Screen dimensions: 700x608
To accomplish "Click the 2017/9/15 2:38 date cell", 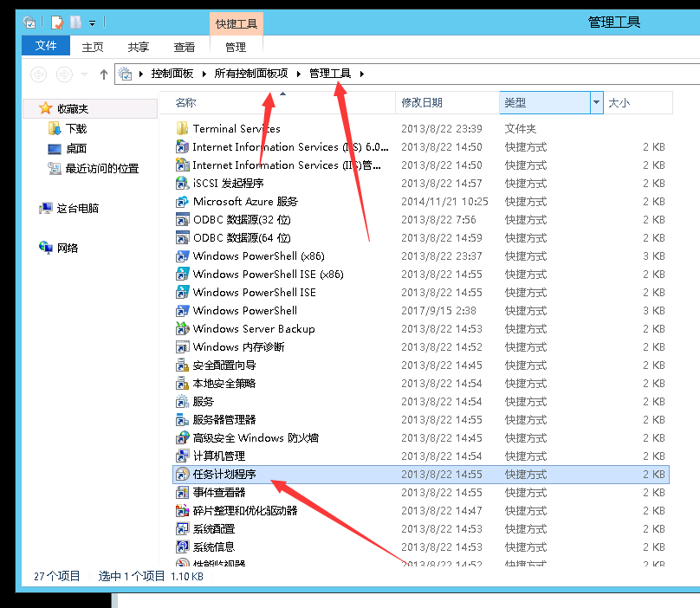I will 438,310.
